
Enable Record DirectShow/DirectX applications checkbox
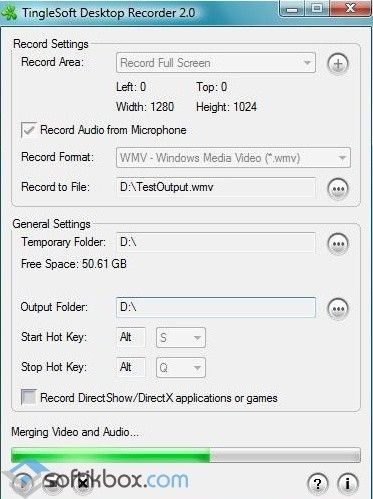pyautogui.click(x=29, y=397)
